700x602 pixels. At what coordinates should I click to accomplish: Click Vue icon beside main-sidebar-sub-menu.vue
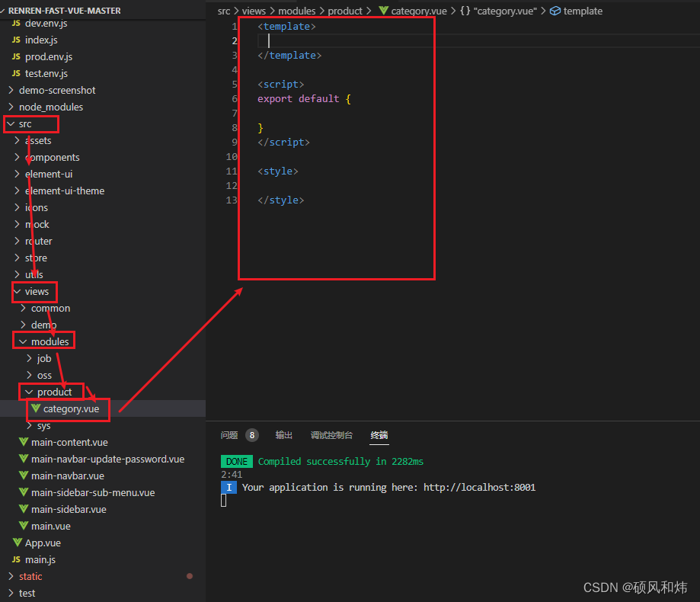[24, 492]
